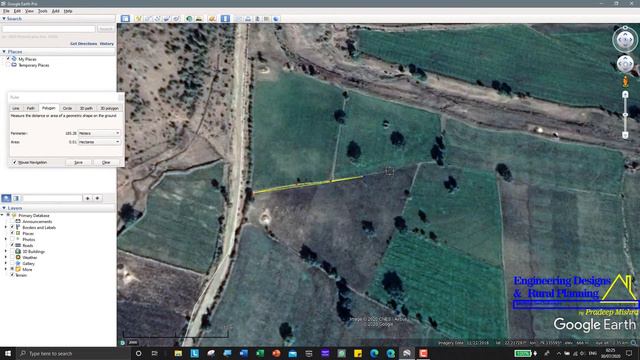This screenshot has height=360, width=640.
Task: Open Microsoft Edge from the taskbar
Action: (x=374, y=353)
